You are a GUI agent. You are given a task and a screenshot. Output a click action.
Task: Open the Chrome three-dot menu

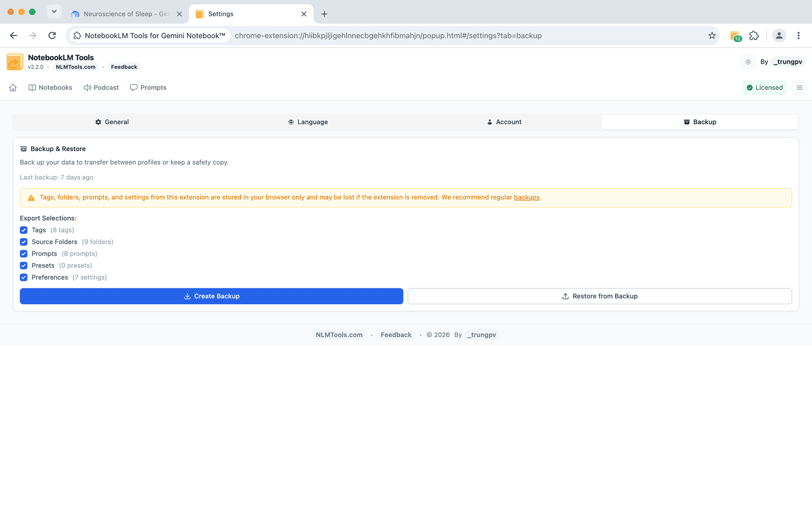(x=798, y=36)
